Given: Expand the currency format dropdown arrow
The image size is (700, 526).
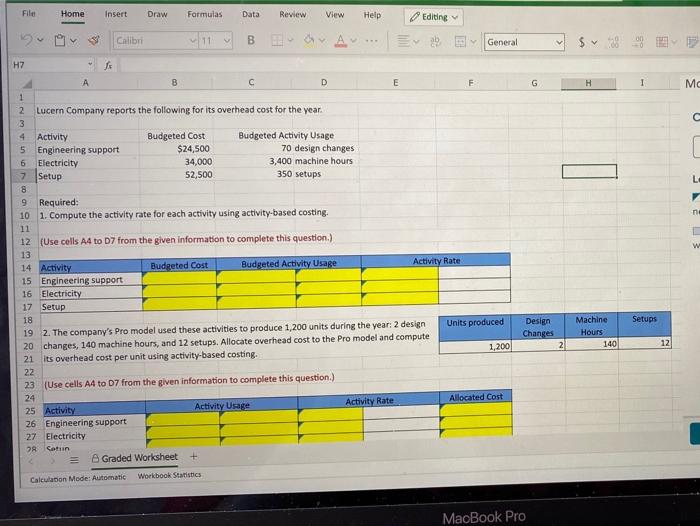Looking at the screenshot, I should point(594,42).
